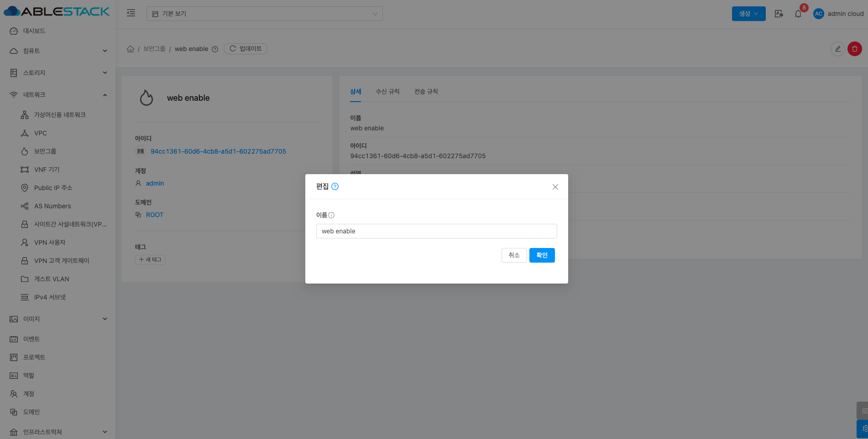Collapse the 네트워크 sidebar menu
The width and height of the screenshot is (868, 439).
[x=58, y=95]
